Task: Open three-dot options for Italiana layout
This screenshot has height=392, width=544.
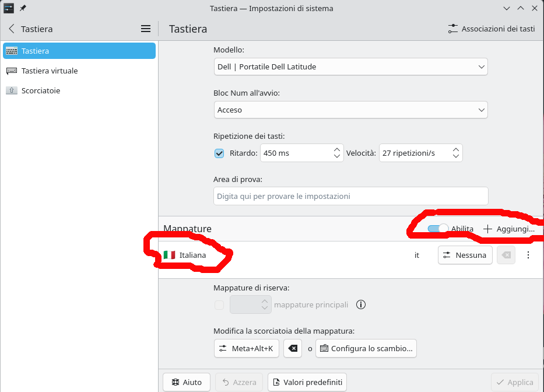Action: pyautogui.click(x=528, y=255)
